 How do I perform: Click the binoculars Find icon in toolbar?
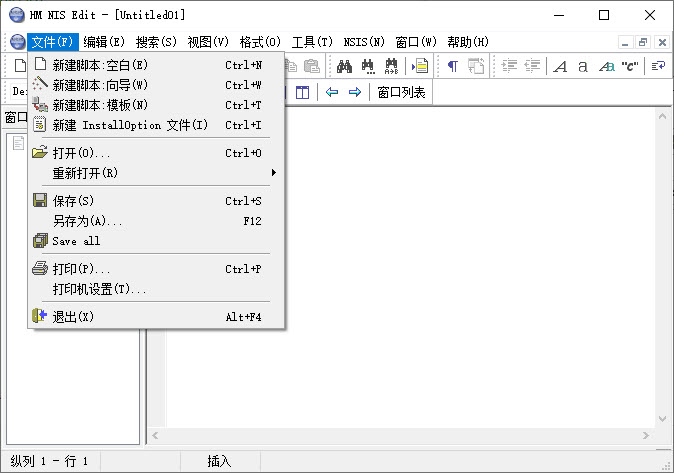coord(344,66)
